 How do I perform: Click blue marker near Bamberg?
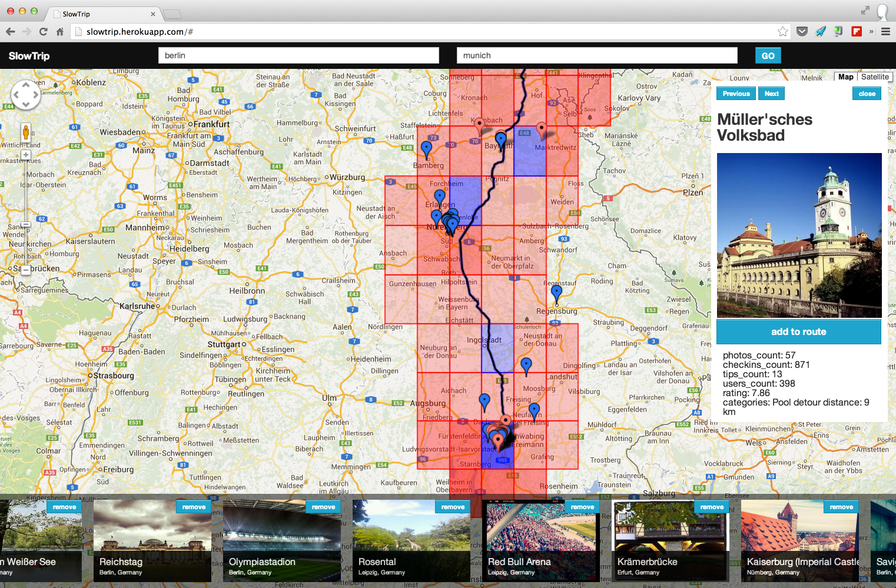(427, 150)
